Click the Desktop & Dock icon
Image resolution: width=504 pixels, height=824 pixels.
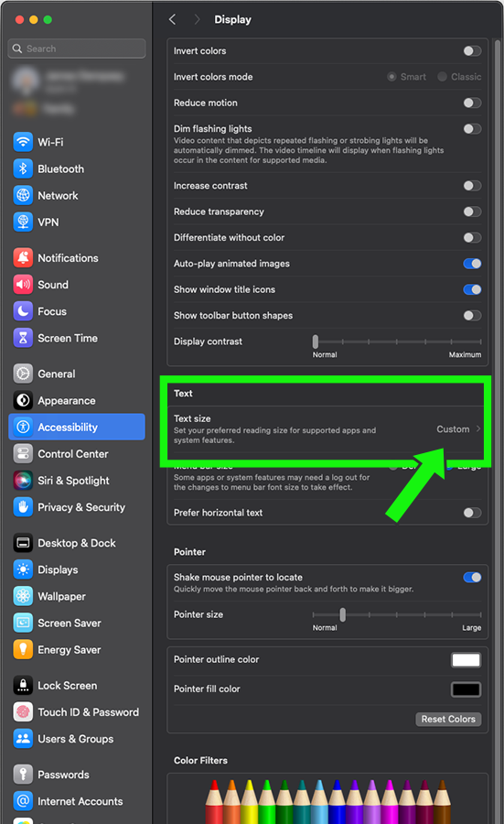[23, 543]
